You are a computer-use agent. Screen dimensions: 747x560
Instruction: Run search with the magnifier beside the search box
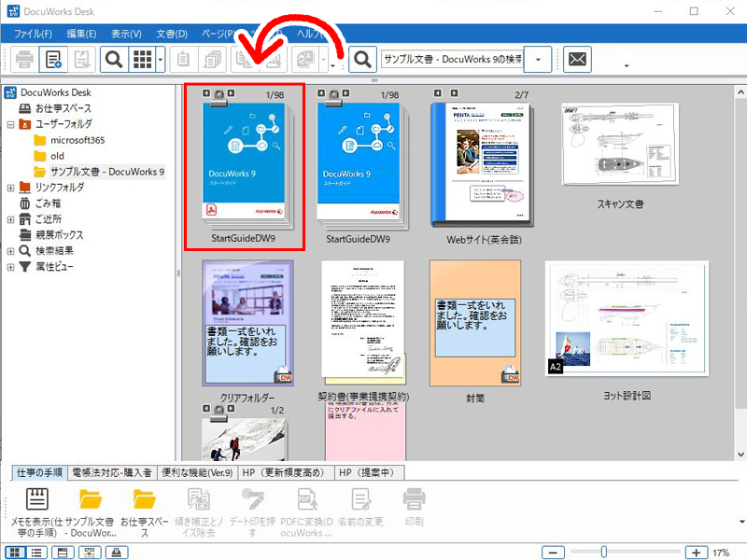tap(362, 60)
